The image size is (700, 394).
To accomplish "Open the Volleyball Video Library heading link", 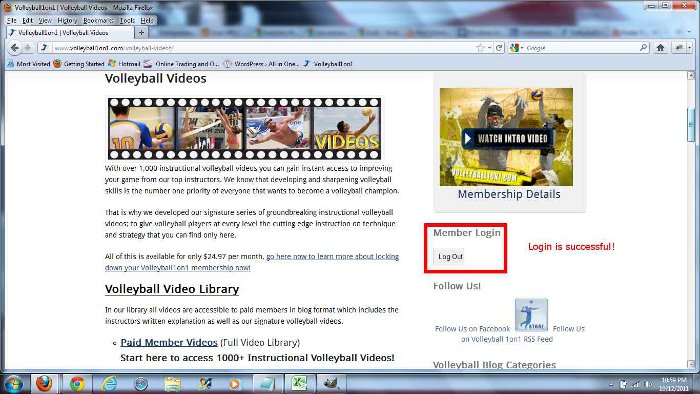I will 172,289.
